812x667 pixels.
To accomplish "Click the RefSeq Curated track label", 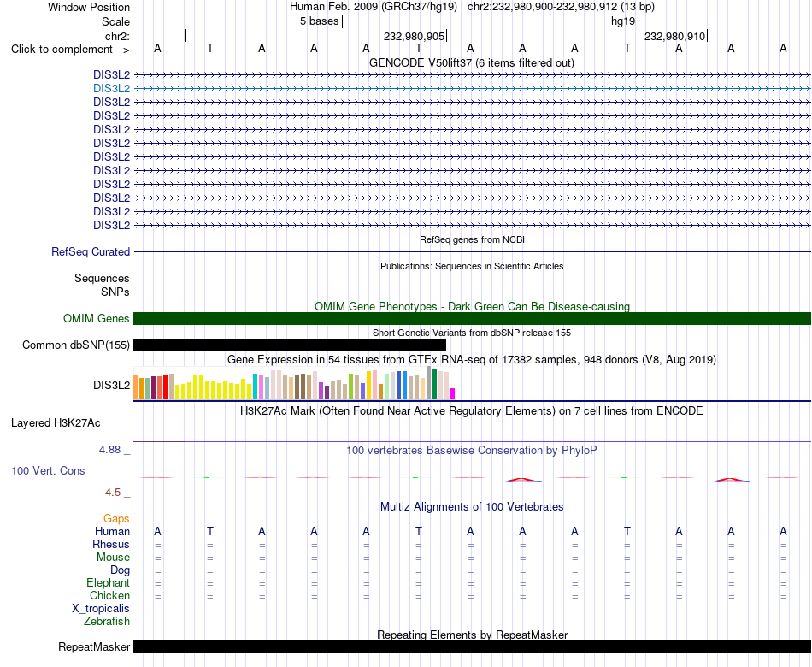I will [x=90, y=252].
